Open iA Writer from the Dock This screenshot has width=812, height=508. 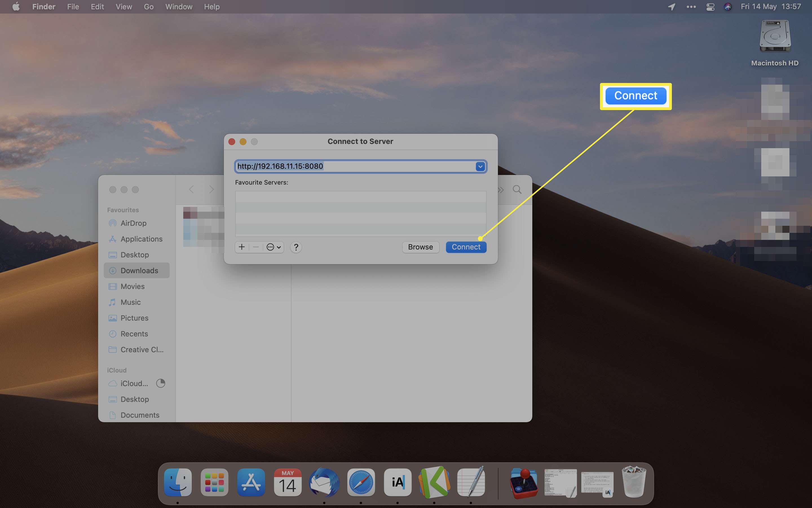click(398, 482)
